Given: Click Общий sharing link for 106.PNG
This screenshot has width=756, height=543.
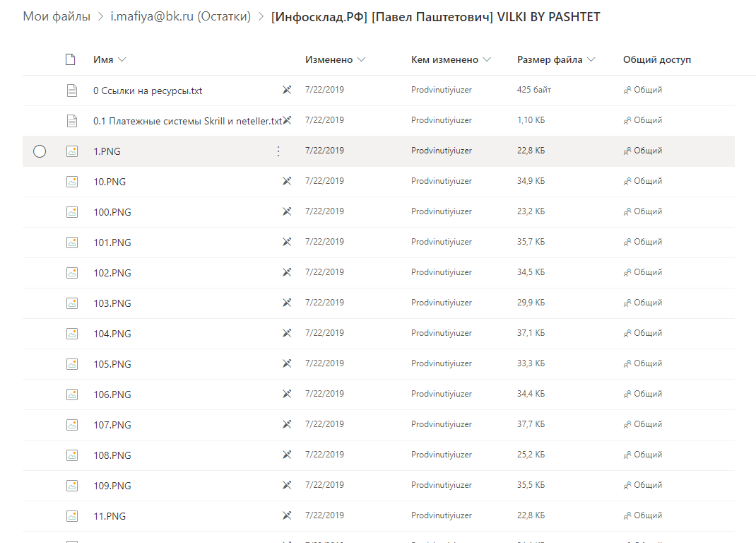Looking at the screenshot, I should [647, 394].
